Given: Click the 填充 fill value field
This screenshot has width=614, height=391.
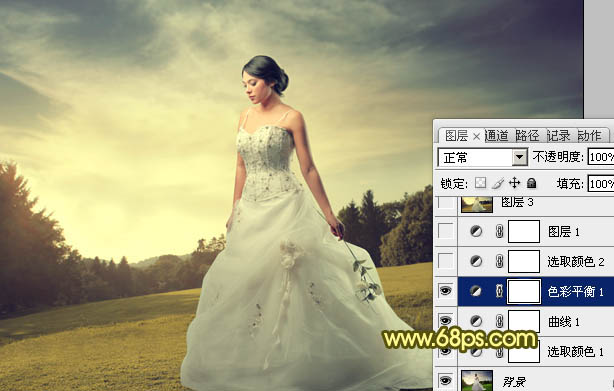Looking at the screenshot, I should point(601,184).
